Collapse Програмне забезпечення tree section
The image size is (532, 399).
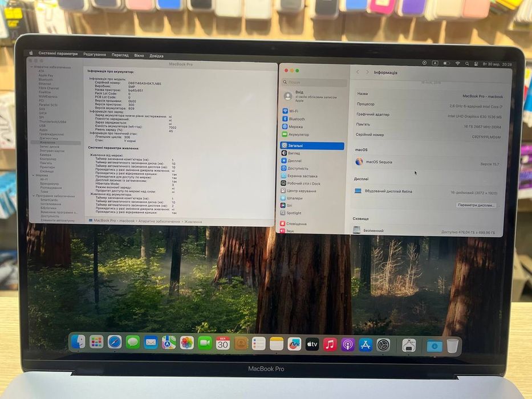tap(34, 196)
